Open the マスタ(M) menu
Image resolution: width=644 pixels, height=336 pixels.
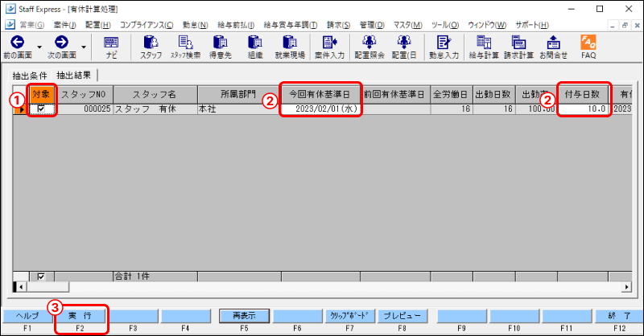408,25
